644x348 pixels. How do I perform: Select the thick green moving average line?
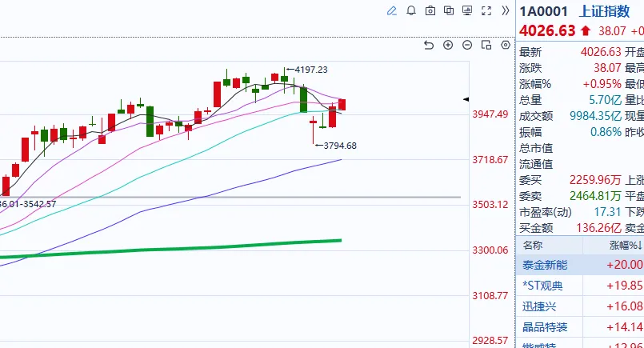170,250
